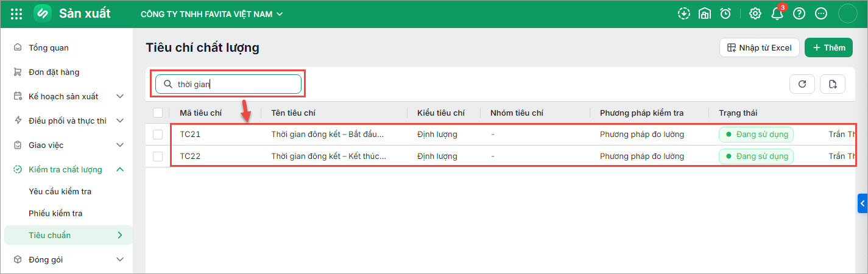Open the notifications bell icon
The image size is (868, 274).
pos(777,13)
